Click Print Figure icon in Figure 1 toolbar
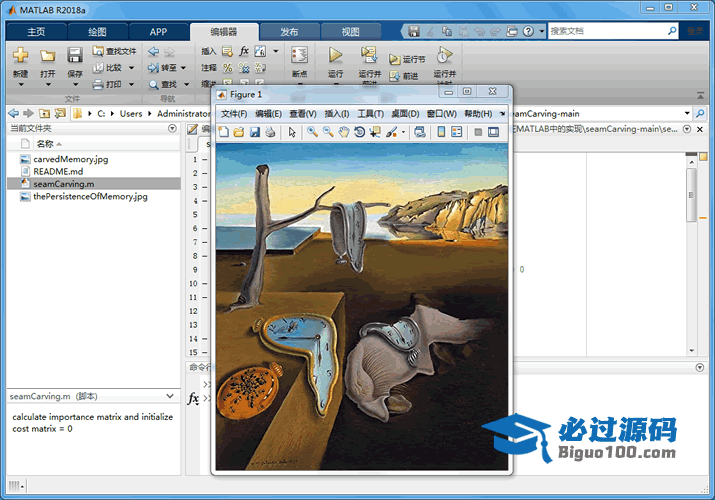Viewport: 715px width, 500px height. click(x=270, y=132)
